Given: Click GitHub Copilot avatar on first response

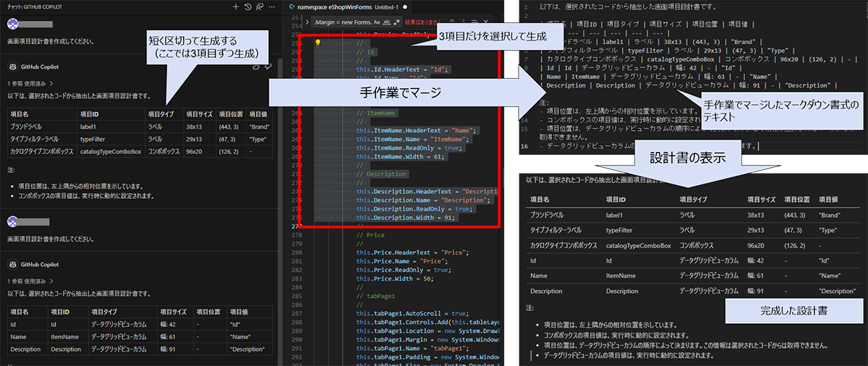Looking at the screenshot, I should 12,67.
